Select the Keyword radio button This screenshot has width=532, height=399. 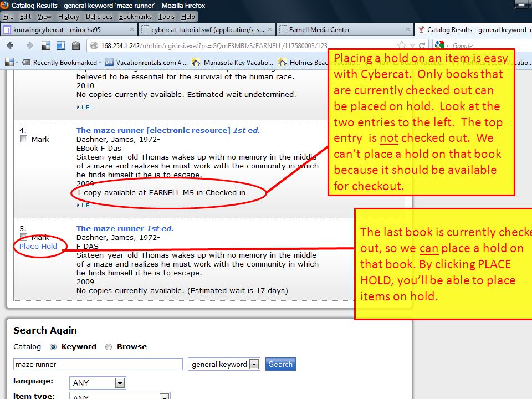tap(53, 347)
